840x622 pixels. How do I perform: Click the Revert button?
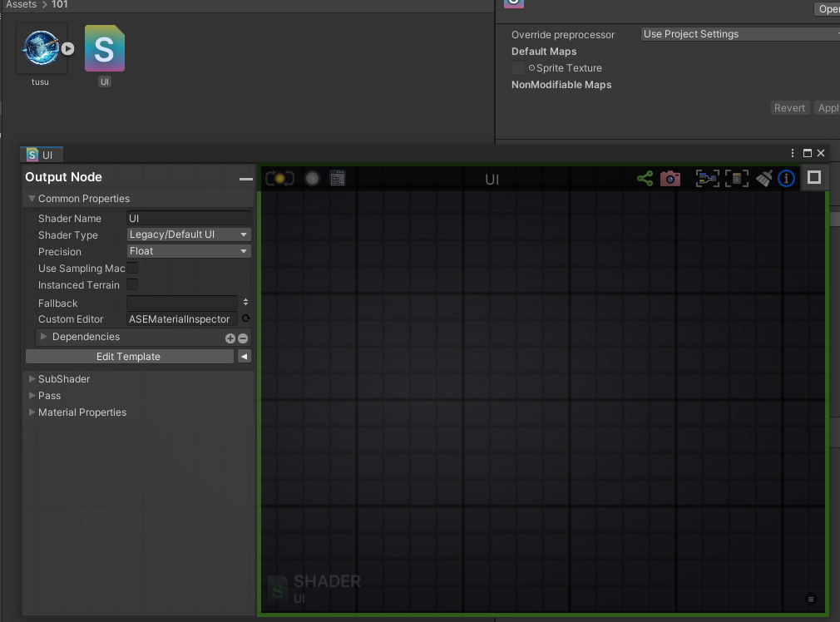click(789, 107)
